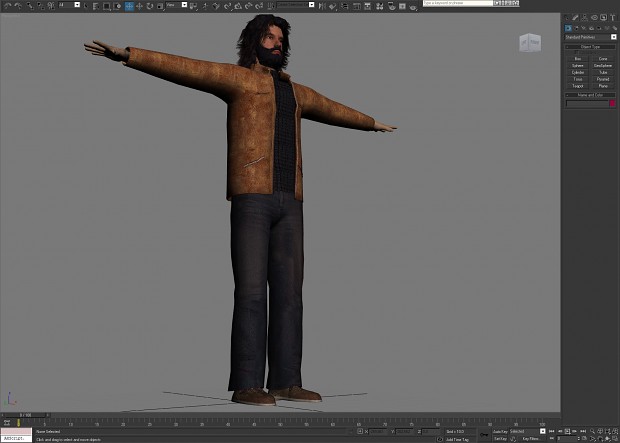This screenshot has height=443, width=620.
Task: Click the ViewCube in the viewport
Action: [x=530, y=42]
